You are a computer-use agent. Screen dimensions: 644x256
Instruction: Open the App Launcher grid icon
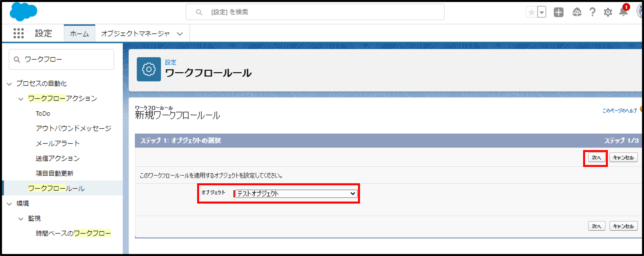[x=19, y=33]
